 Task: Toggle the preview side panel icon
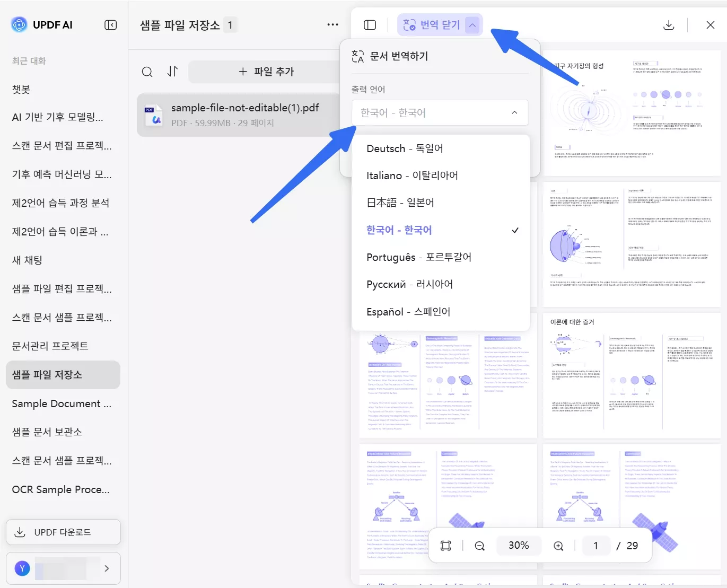[x=370, y=24]
